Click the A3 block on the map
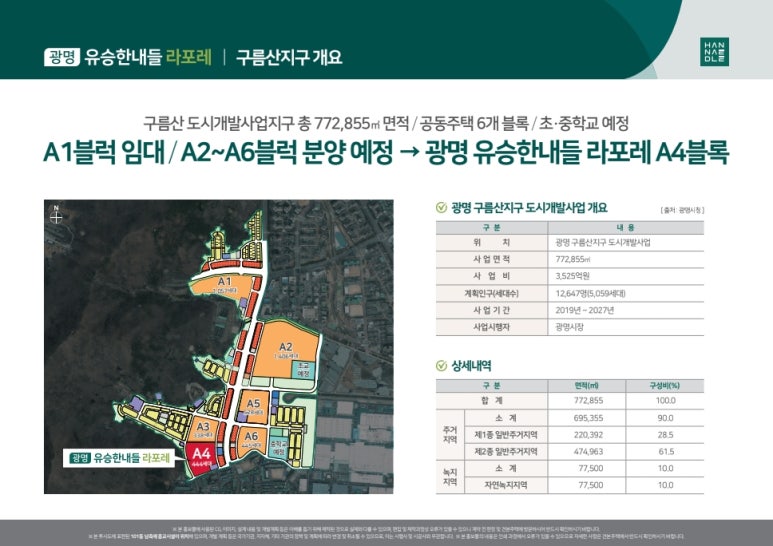This screenshot has height=546, width=773. [203, 428]
